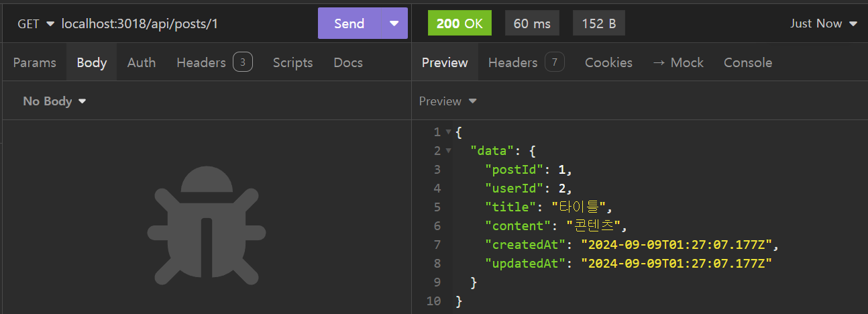Screen dimensions: 868x314
Task: Select the response Preview tab
Action: 445,62
